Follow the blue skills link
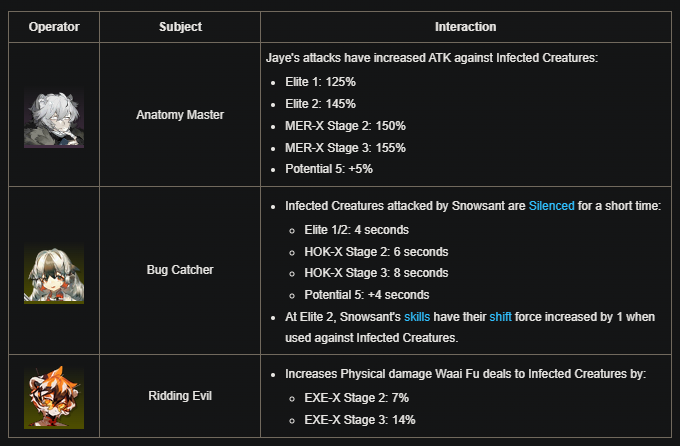This screenshot has height=446, width=680. click(x=417, y=317)
